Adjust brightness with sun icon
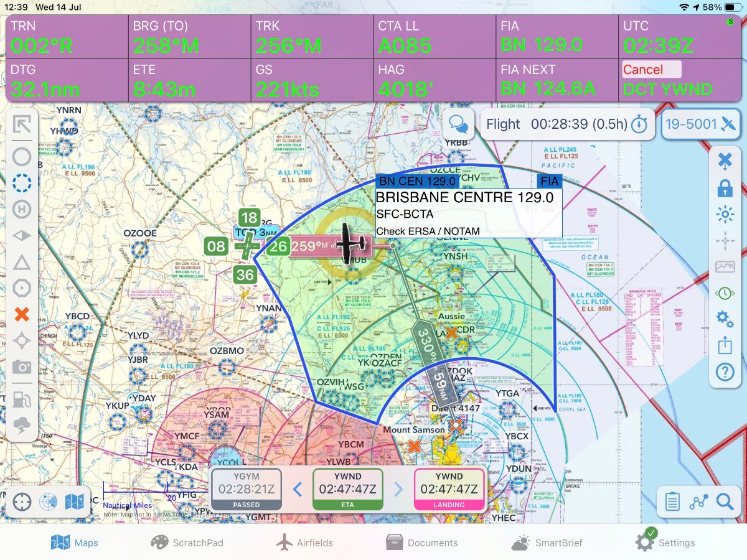 pos(725,215)
